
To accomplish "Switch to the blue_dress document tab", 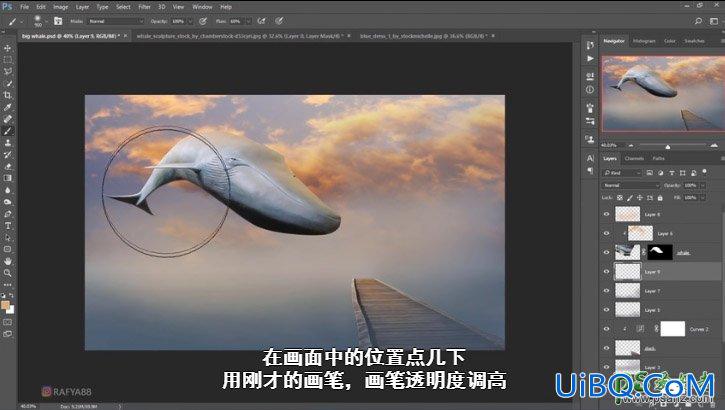I will (x=423, y=36).
